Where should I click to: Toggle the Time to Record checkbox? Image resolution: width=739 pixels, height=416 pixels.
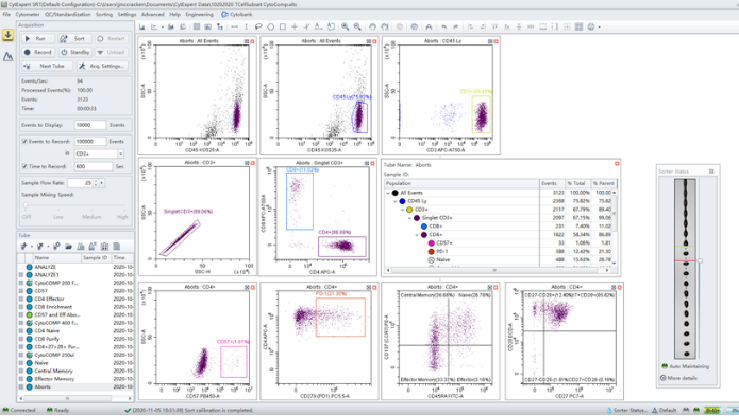coord(24,166)
